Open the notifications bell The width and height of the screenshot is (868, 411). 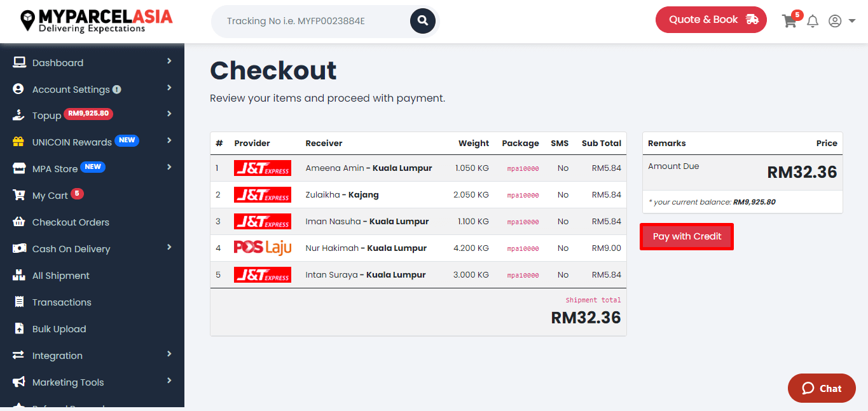[x=813, y=21]
